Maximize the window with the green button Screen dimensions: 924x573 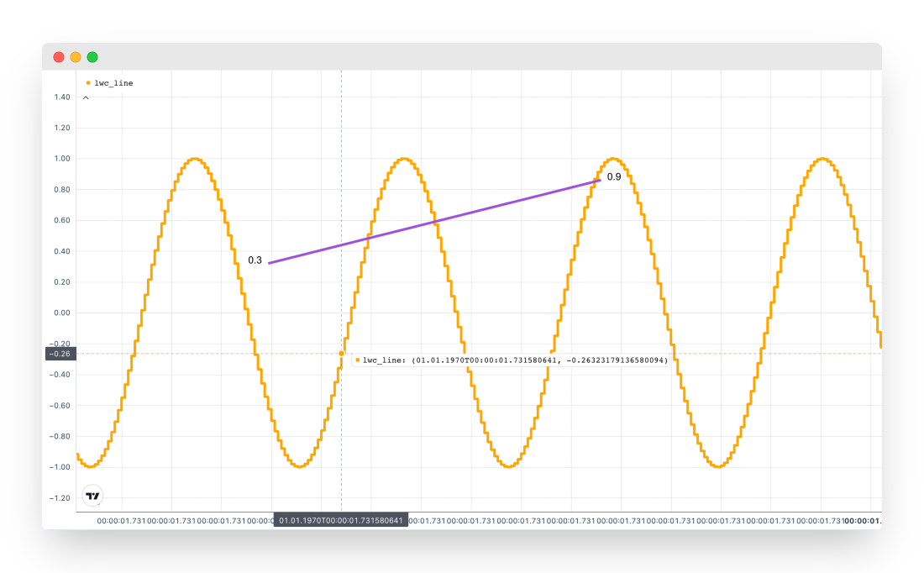92,57
